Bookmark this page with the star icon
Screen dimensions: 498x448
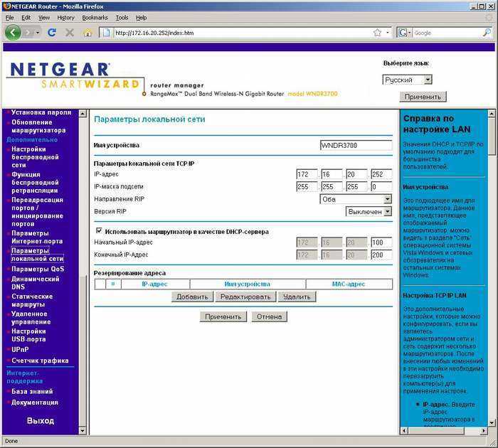377,33
